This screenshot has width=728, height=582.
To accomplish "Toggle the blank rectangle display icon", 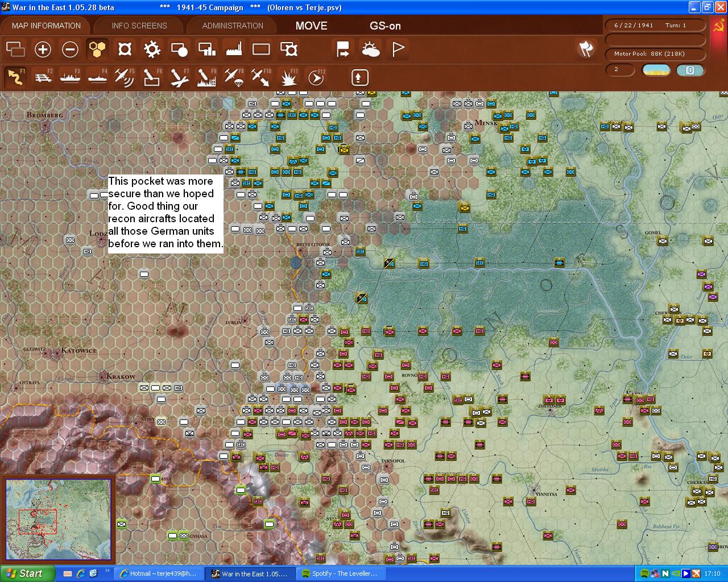I will [261, 49].
